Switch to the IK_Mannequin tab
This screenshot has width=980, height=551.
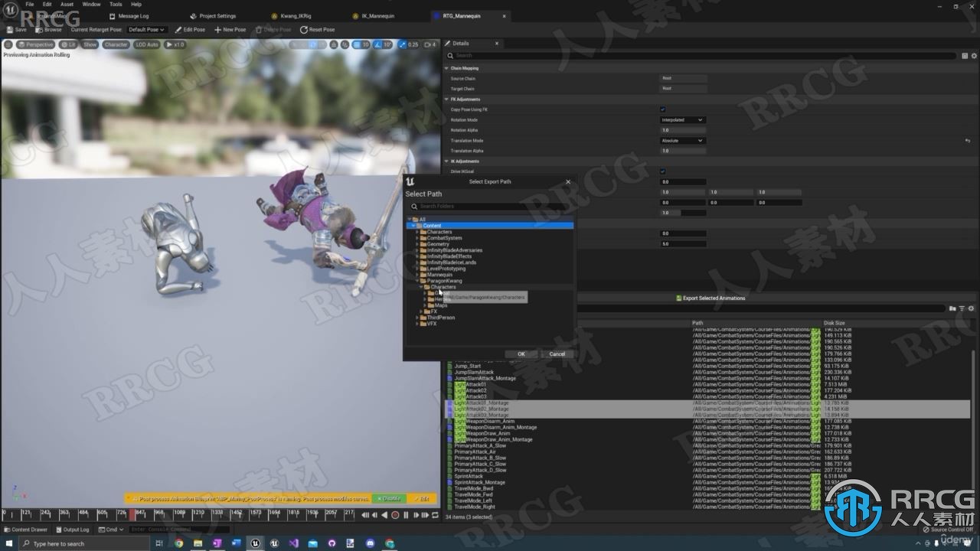coord(378,16)
